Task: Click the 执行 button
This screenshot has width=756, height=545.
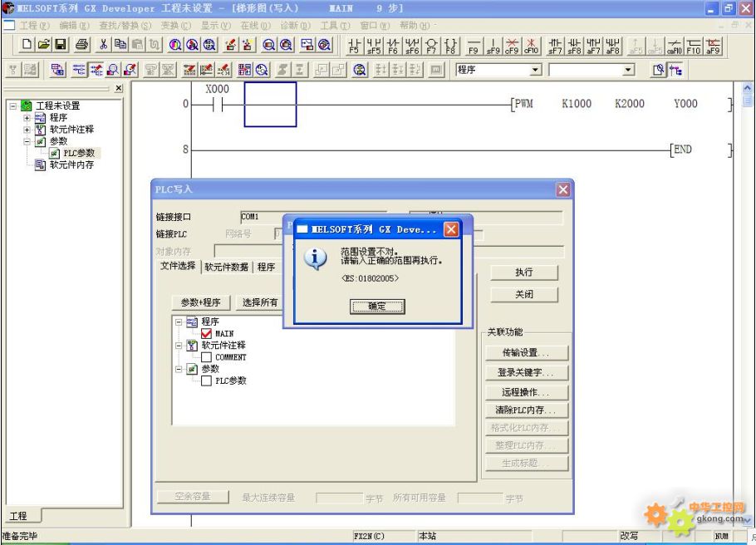Action: point(524,272)
